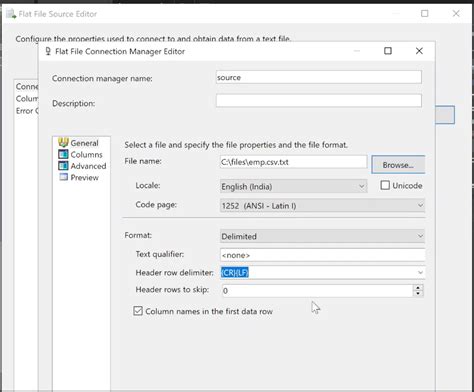The width and height of the screenshot is (474, 392).
Task: Select the General page icon
Action: click(63, 143)
